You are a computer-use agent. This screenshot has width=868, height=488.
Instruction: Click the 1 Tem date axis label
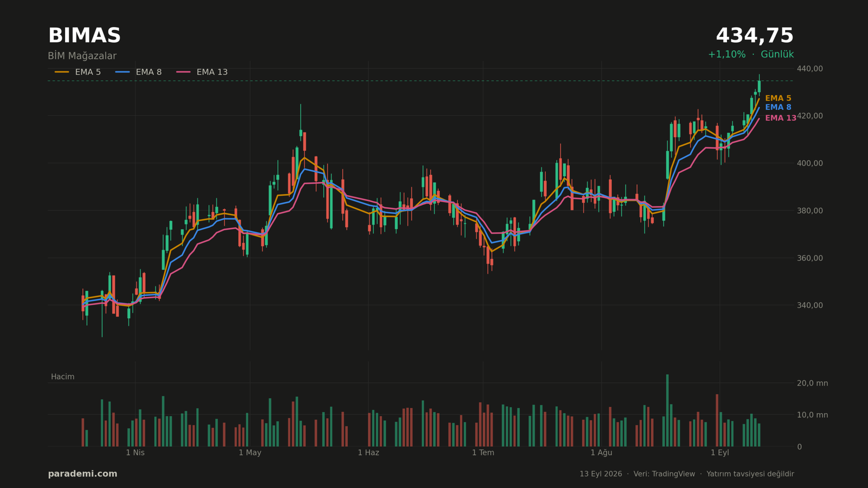pos(483,453)
